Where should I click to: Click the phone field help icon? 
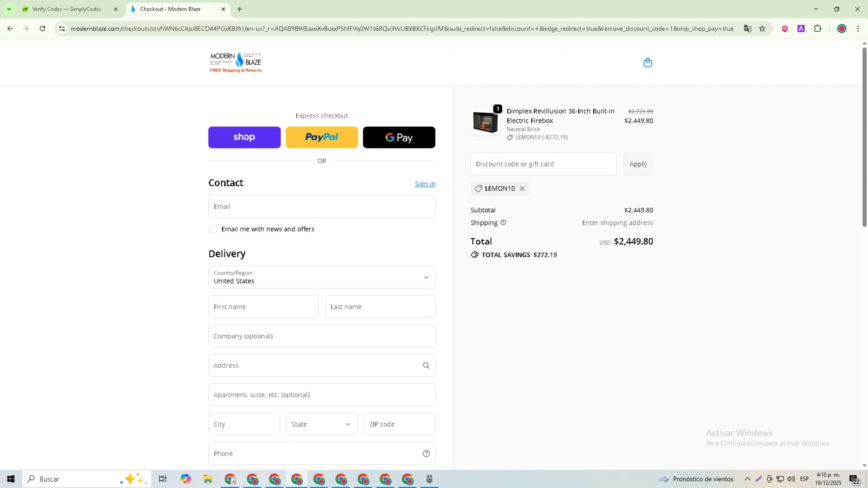(x=426, y=454)
